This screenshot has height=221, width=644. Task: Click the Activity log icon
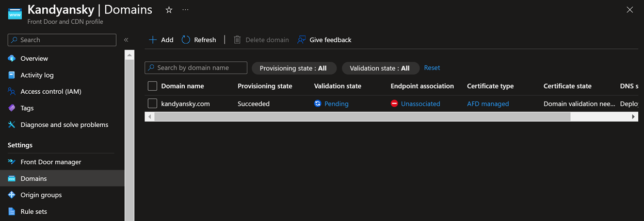(12, 75)
